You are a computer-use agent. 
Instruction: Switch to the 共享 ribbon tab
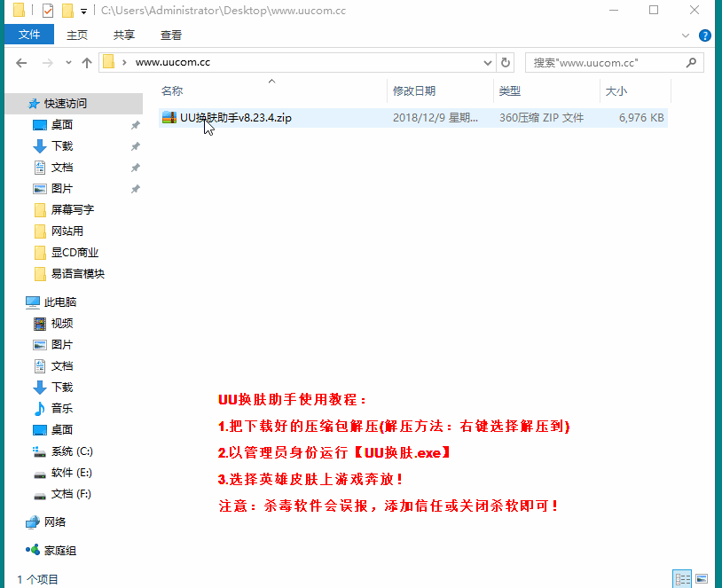tap(124, 35)
